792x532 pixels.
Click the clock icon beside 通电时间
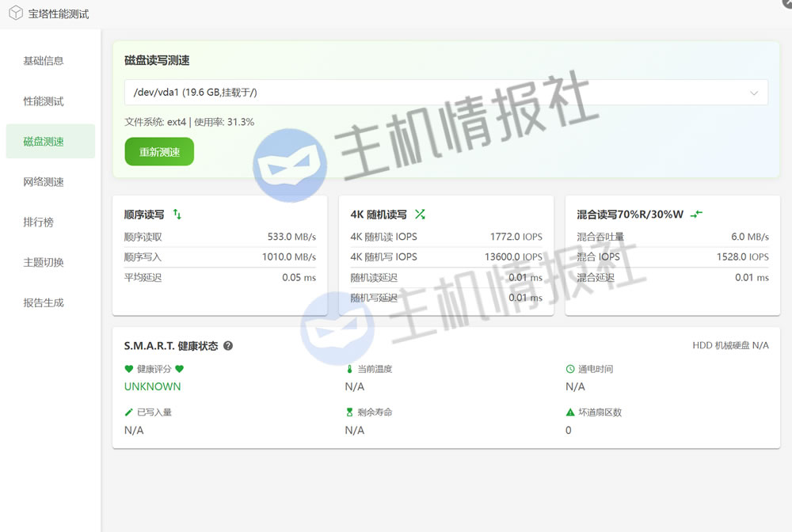click(x=570, y=369)
